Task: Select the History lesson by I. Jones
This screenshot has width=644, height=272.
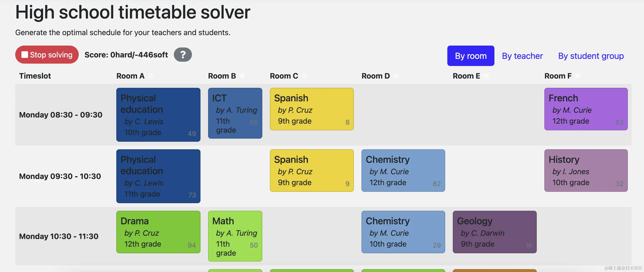Action: 586,170
